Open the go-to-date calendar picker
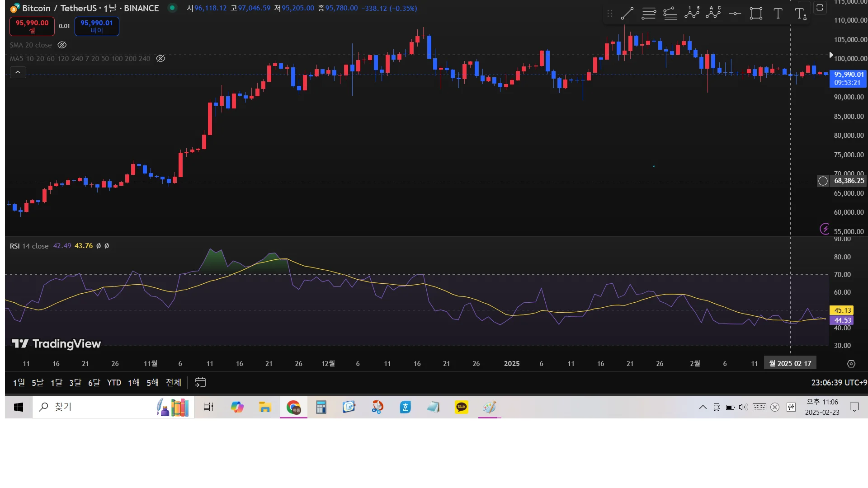Image resolution: width=868 pixels, height=488 pixels. pyautogui.click(x=200, y=383)
